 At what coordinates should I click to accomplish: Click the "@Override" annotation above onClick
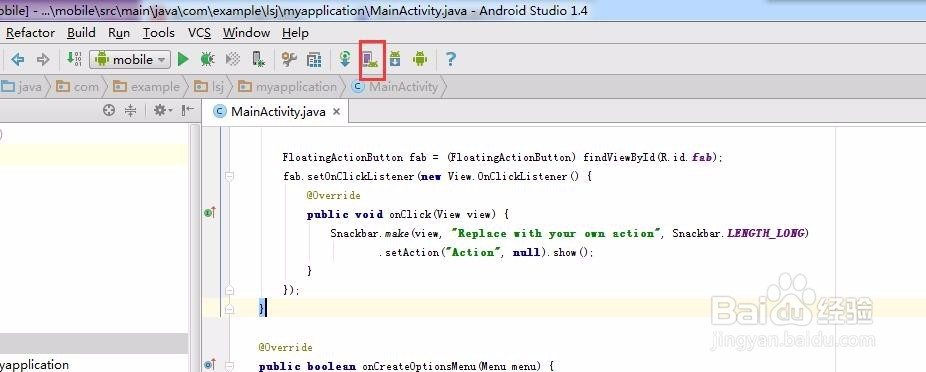333,195
